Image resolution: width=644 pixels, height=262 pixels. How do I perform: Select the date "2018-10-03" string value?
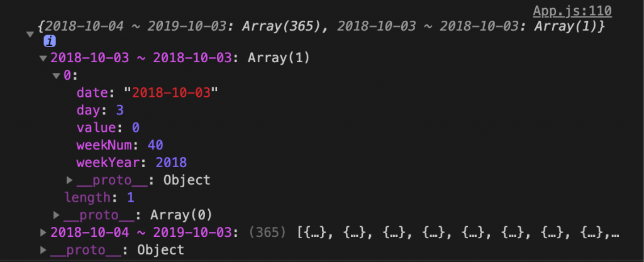click(x=170, y=93)
